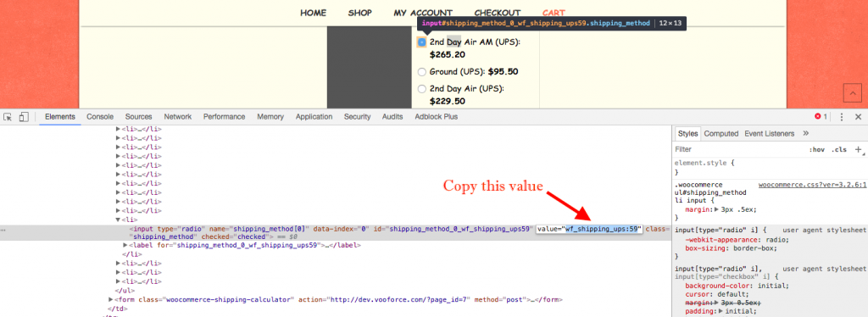Viewport: 868px width, 317px height.
Task: Open the Adblock Plus tab
Action: (x=437, y=117)
